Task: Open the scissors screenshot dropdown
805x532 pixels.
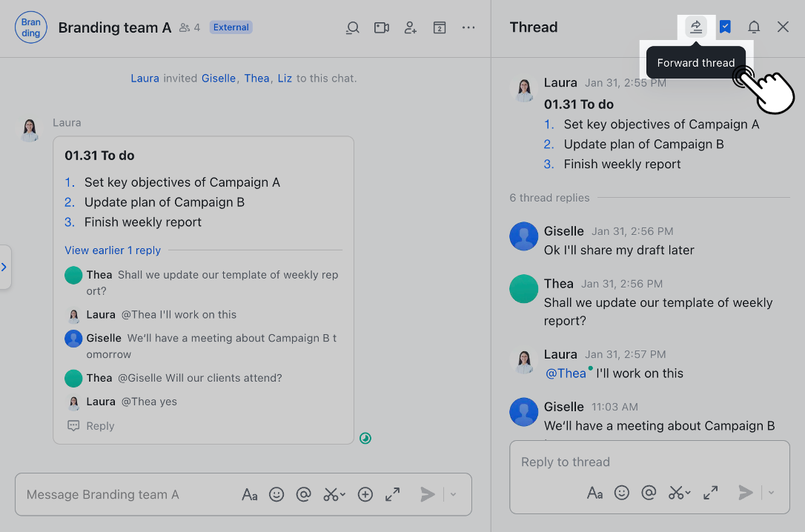Action: (334, 494)
